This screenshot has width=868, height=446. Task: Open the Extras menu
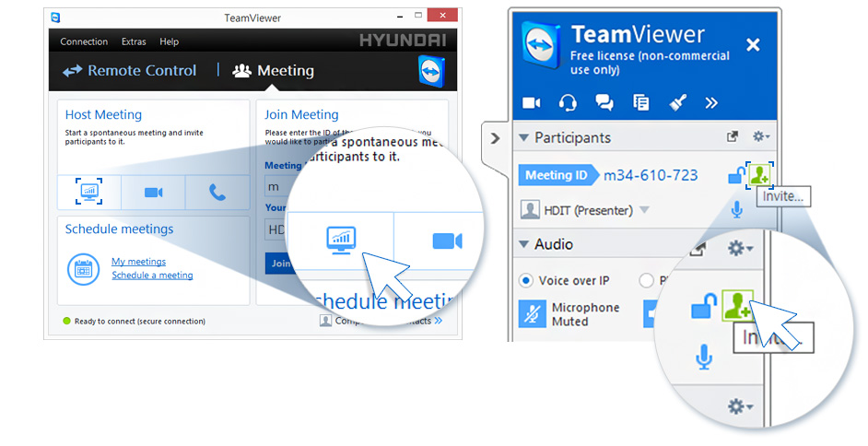pos(134,41)
